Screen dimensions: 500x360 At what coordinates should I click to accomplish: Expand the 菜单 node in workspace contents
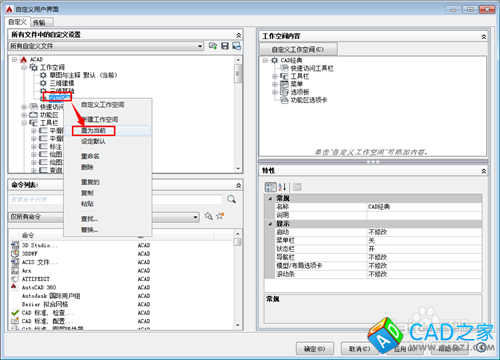[275, 84]
